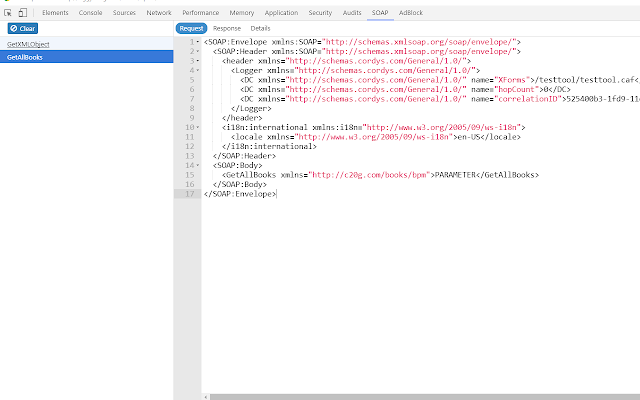Open the Elements tab
640x400 pixels.
(x=55, y=13)
